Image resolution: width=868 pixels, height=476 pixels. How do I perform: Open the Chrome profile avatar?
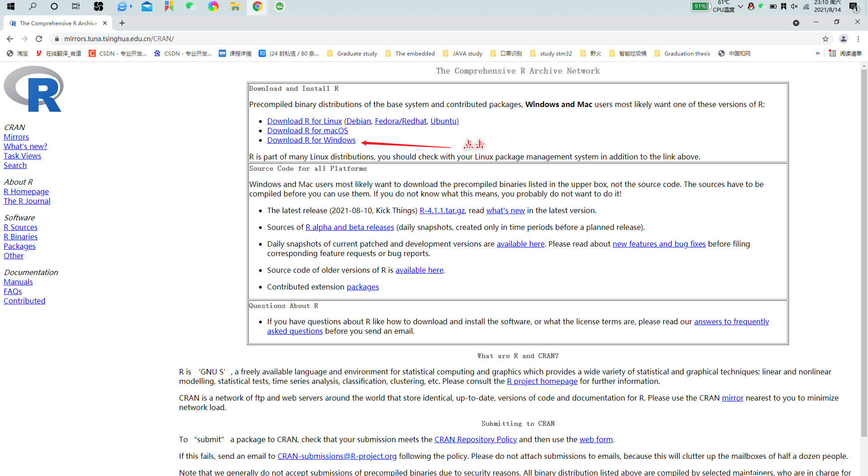point(844,39)
